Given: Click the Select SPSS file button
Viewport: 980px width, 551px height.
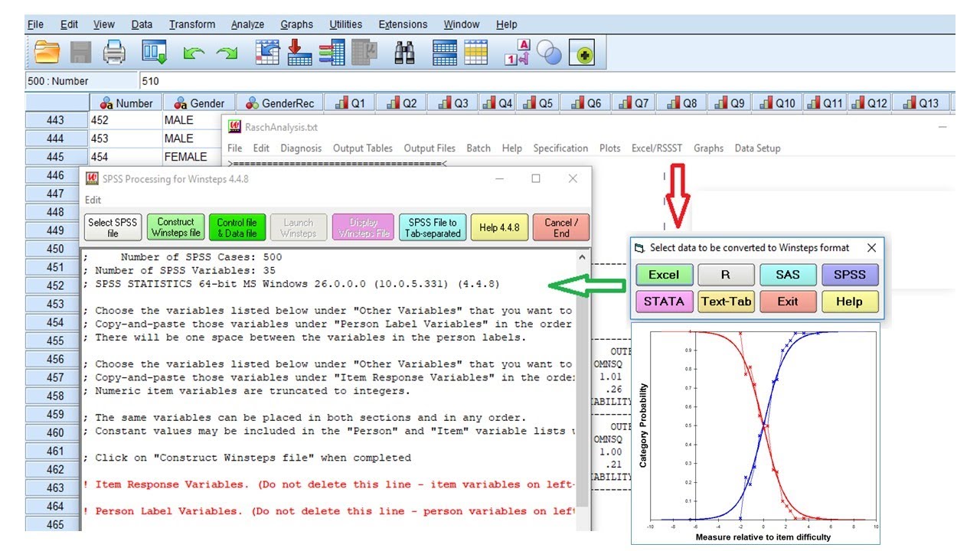Looking at the screenshot, I should coord(113,227).
